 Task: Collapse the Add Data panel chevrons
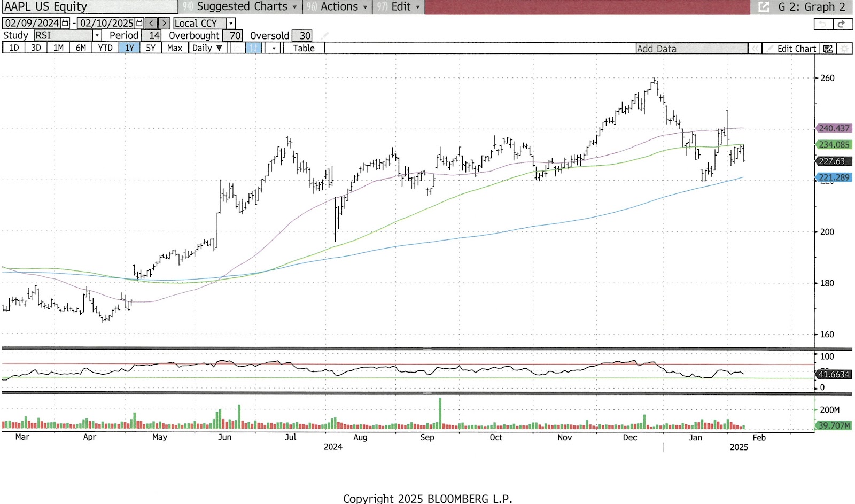755,49
